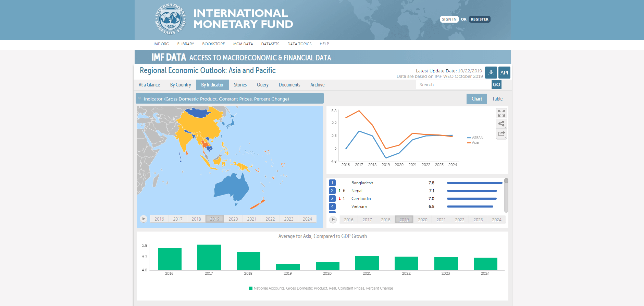Click the REGISTER button
The image size is (644, 306).
pyautogui.click(x=480, y=19)
